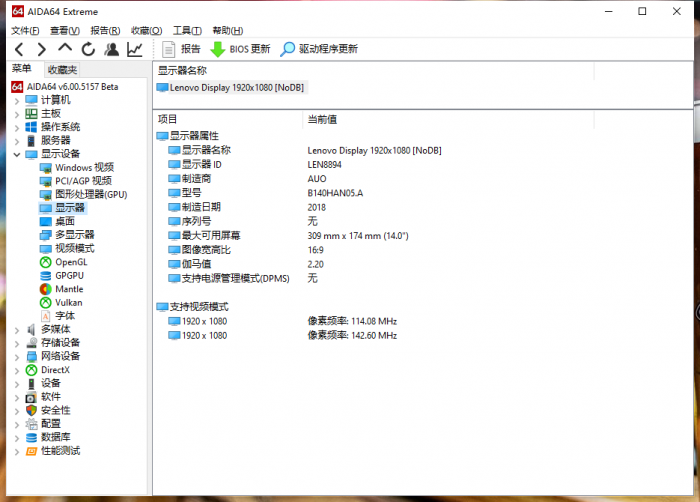Click the up-level arrow in toolbar
700x502 pixels.
65,49
